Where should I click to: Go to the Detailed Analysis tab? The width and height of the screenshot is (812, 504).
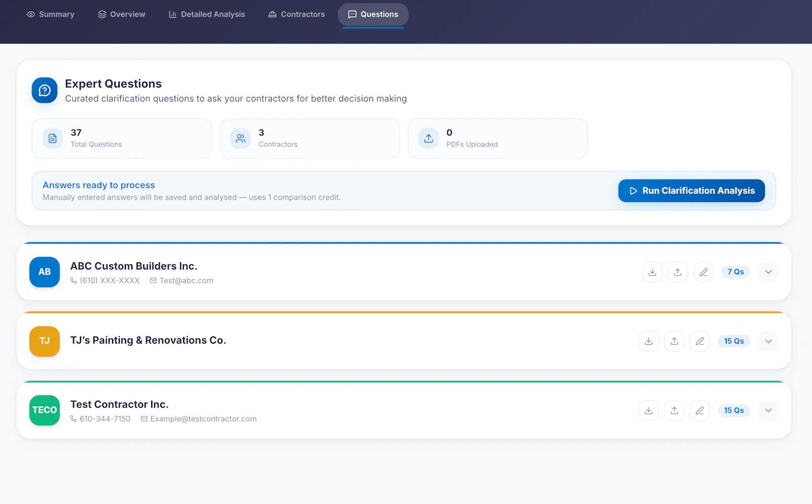[x=207, y=14]
